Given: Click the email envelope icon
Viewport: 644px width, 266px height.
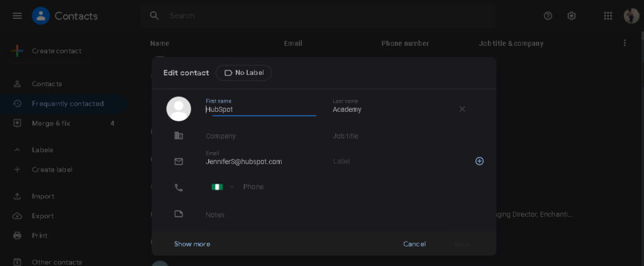Looking at the screenshot, I should (179, 162).
